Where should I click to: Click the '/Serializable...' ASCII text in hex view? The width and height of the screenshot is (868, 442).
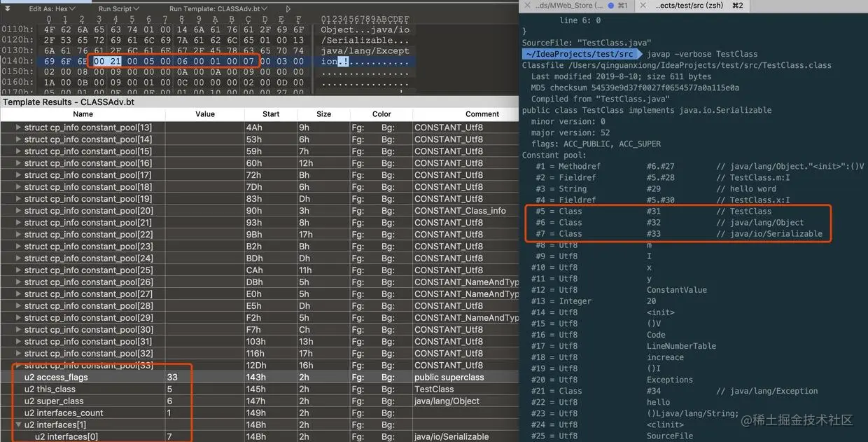point(365,41)
